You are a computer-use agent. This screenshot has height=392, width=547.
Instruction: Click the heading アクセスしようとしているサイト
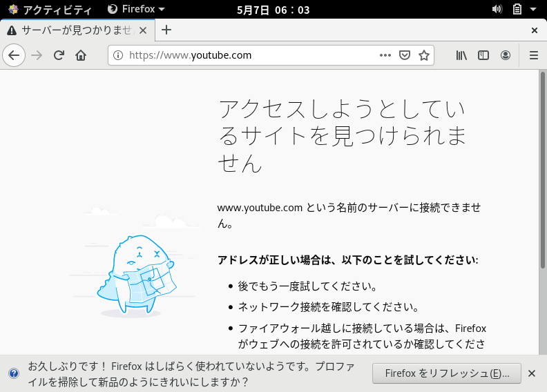[342, 135]
